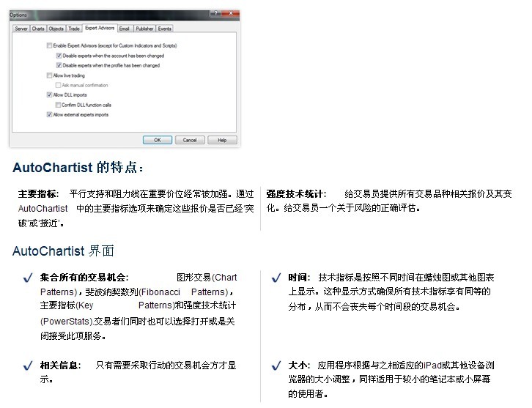
Task: Select the Objects tab
Action: pos(56,29)
